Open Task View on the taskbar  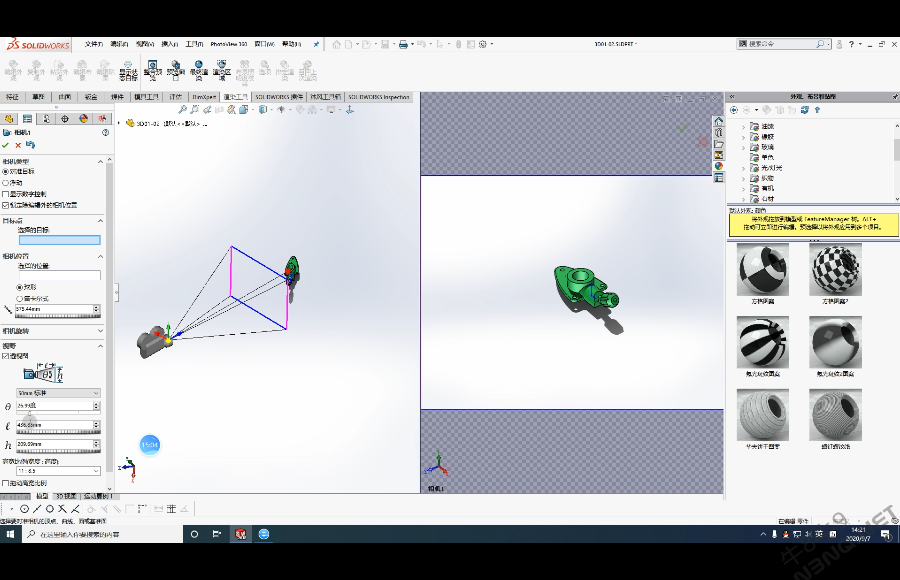[216, 534]
